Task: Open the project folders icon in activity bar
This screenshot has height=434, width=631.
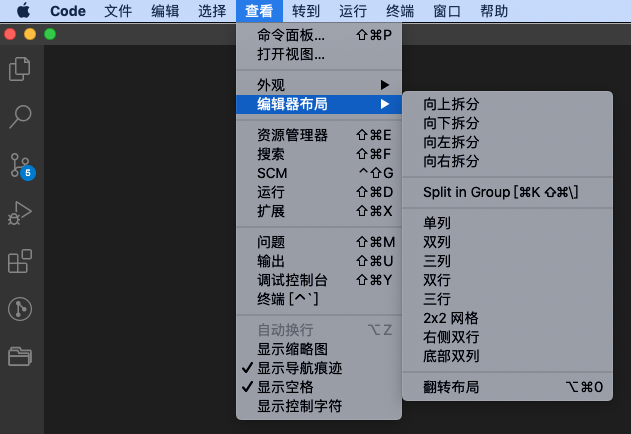Action: (x=20, y=356)
